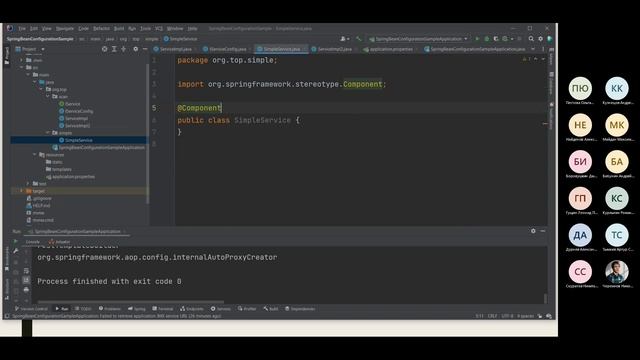Click the Collapse All icon in Project panel header

tap(124, 49)
